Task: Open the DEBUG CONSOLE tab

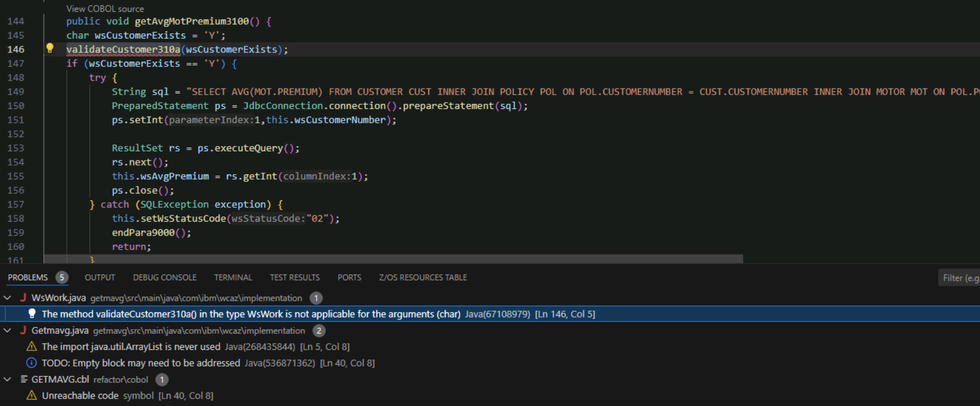Action: [x=164, y=277]
